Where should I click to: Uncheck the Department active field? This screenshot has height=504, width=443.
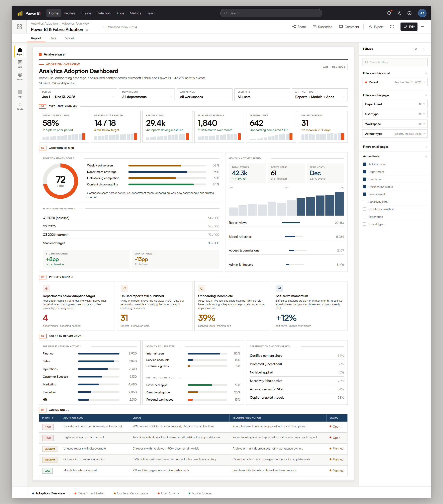click(x=365, y=172)
